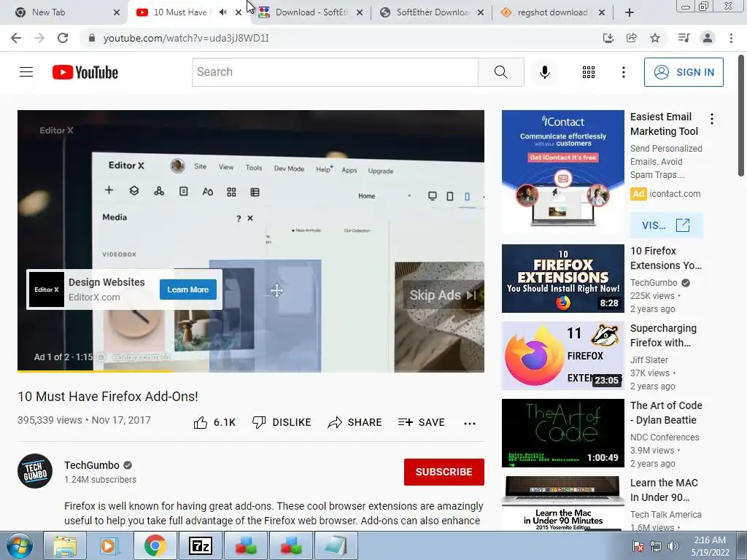The image size is (747, 560).
Task: Go forward with browser forward arrow
Action: tap(39, 38)
